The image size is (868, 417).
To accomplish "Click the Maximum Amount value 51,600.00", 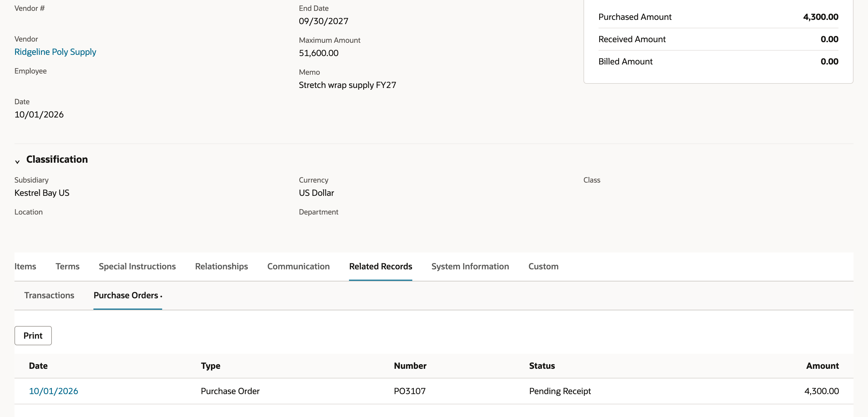I will (x=319, y=53).
